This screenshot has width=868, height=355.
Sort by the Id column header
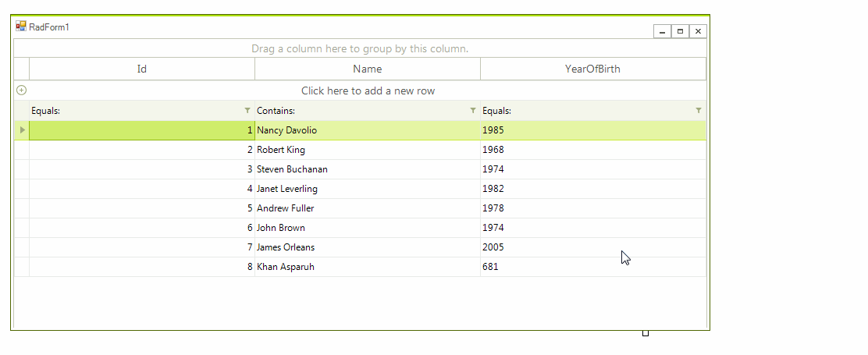pyautogui.click(x=142, y=69)
